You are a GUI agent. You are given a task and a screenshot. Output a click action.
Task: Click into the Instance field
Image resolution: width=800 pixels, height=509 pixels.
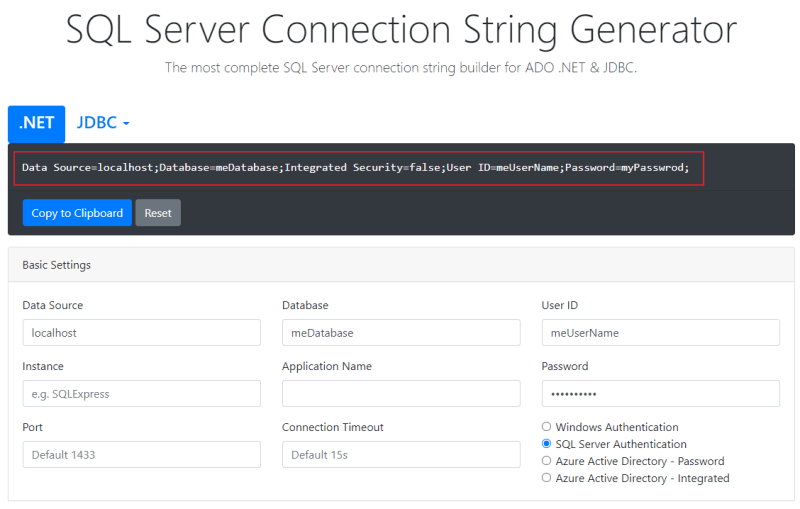coord(141,394)
